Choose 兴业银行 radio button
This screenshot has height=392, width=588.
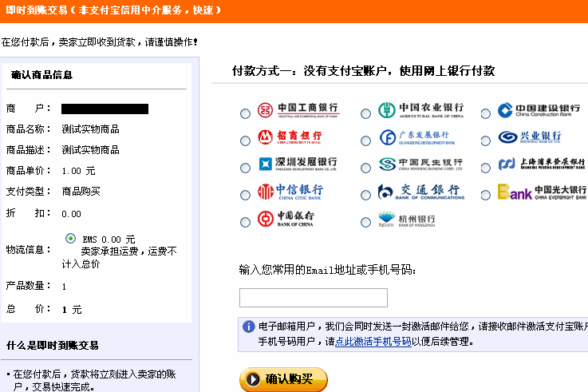(x=486, y=141)
